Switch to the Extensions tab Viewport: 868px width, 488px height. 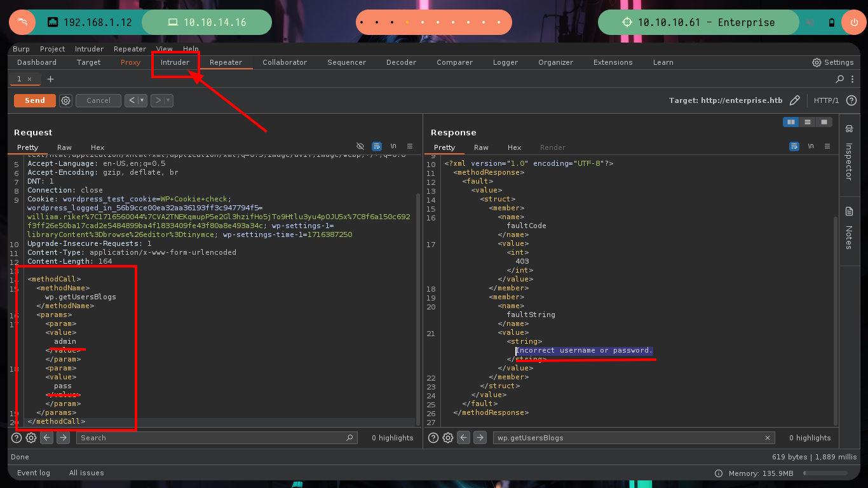coord(613,62)
